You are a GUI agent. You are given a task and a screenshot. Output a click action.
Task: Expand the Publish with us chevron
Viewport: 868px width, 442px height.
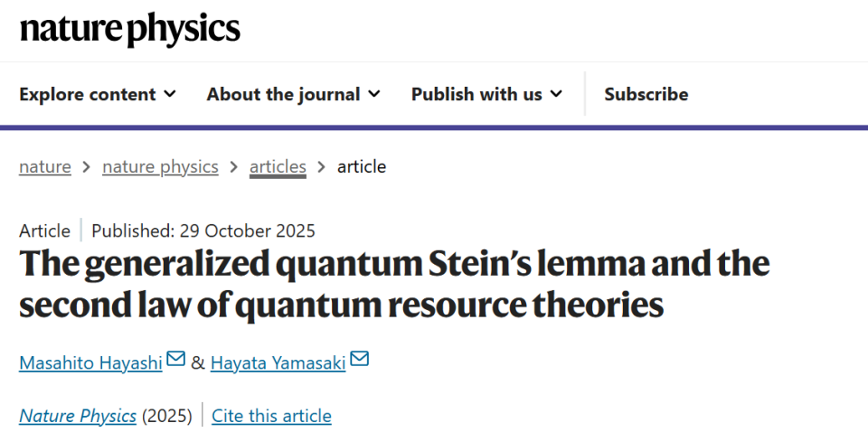tap(556, 94)
